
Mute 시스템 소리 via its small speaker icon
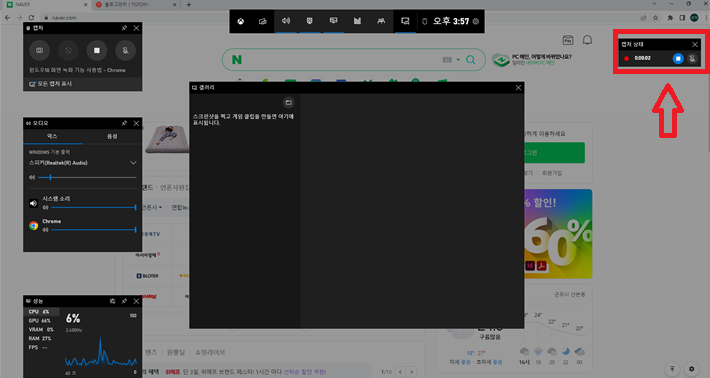pyautogui.click(x=45, y=207)
